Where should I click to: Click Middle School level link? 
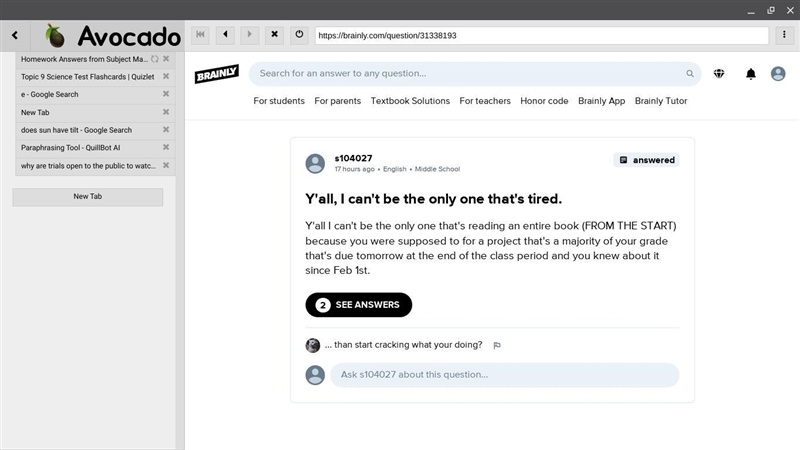[x=437, y=169]
